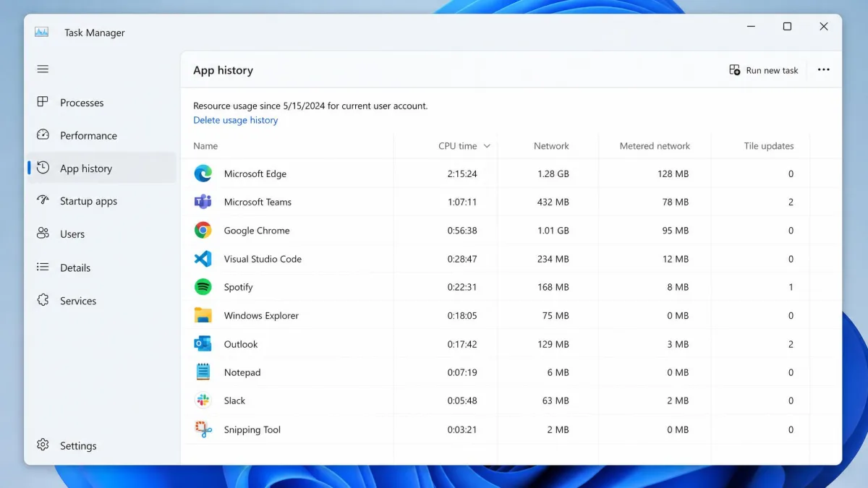The image size is (868, 488).
Task: Click the 0:03:21 CPU time value
Action: (462, 429)
